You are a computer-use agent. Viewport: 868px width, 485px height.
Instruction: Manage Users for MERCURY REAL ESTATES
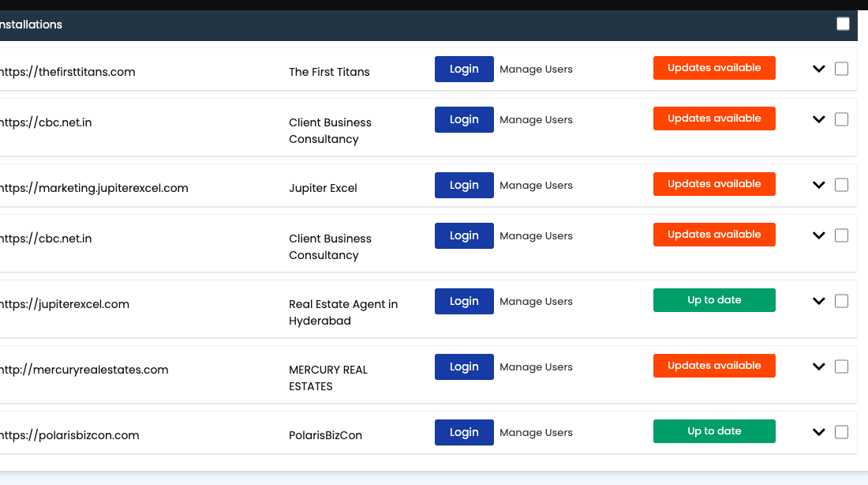[536, 367]
